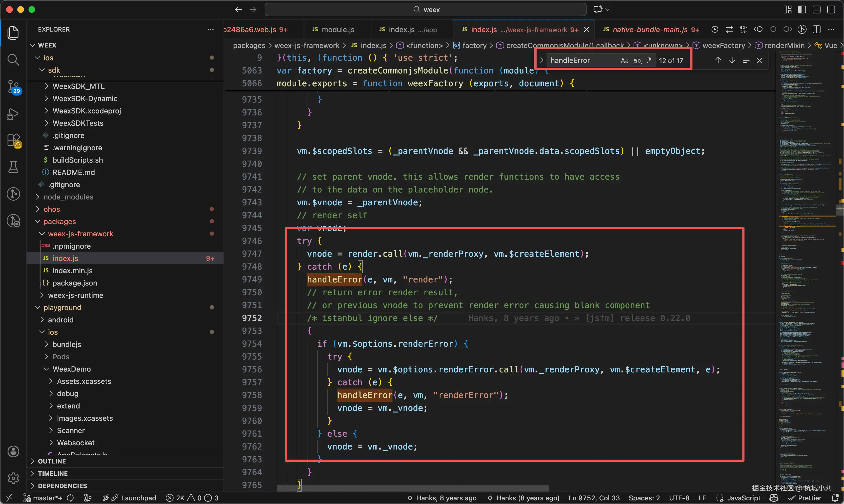844x504 pixels.
Task: Switch to native-bundle-main.js tab
Action: pyautogui.click(x=650, y=30)
